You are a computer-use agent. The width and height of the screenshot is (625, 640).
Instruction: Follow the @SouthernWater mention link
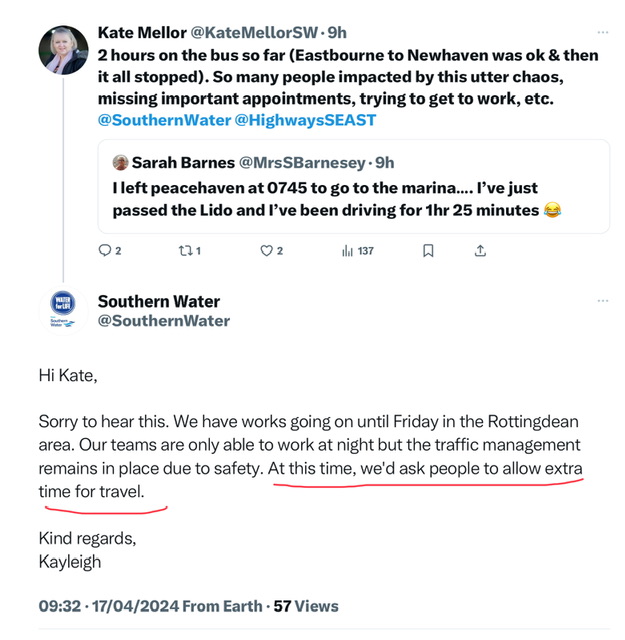pos(164,120)
